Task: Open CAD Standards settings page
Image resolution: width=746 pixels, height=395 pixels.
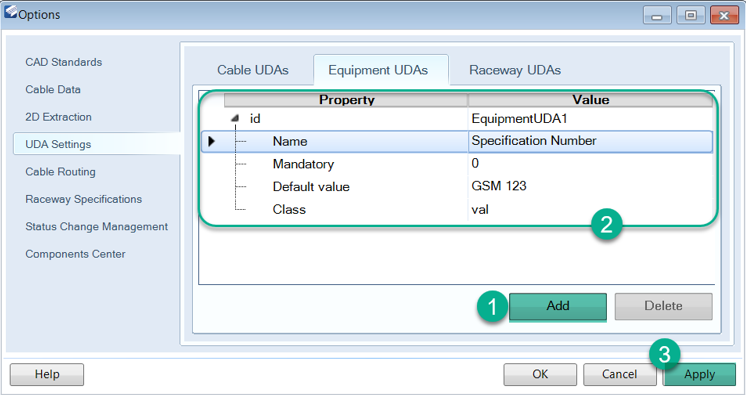Action: click(x=64, y=62)
